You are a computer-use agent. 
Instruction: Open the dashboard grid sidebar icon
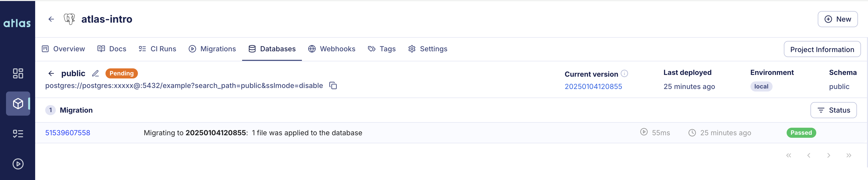(x=18, y=73)
